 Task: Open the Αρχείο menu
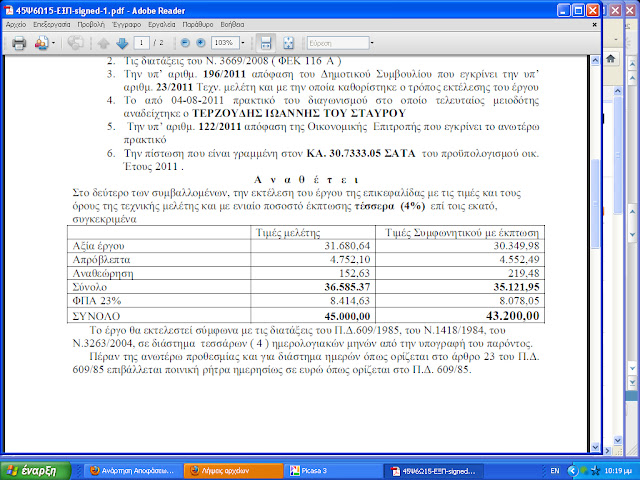pos(16,24)
